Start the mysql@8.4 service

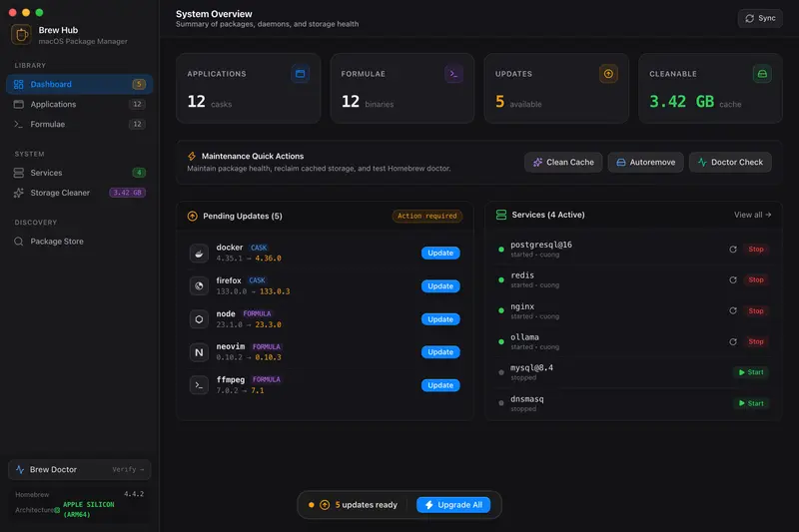point(751,372)
